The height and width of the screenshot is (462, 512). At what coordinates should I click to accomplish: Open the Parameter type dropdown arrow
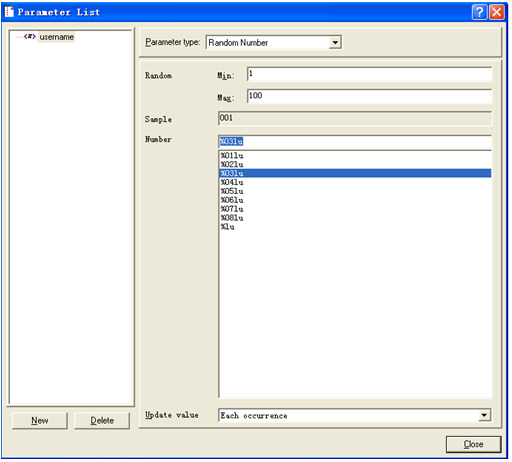click(x=335, y=43)
